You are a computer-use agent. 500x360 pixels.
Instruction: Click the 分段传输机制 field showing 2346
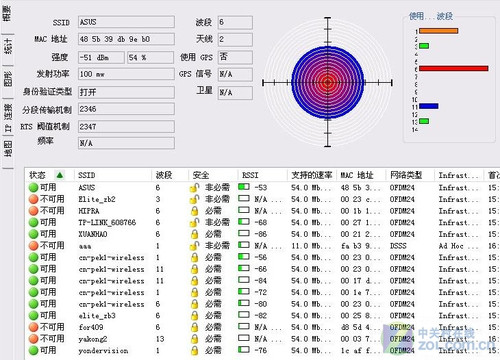tap(126, 109)
